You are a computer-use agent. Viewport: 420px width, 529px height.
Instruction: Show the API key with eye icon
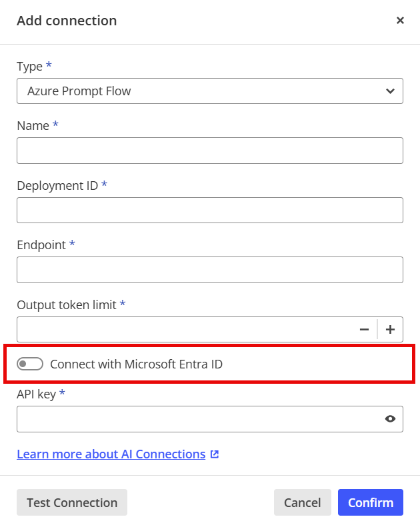click(390, 418)
